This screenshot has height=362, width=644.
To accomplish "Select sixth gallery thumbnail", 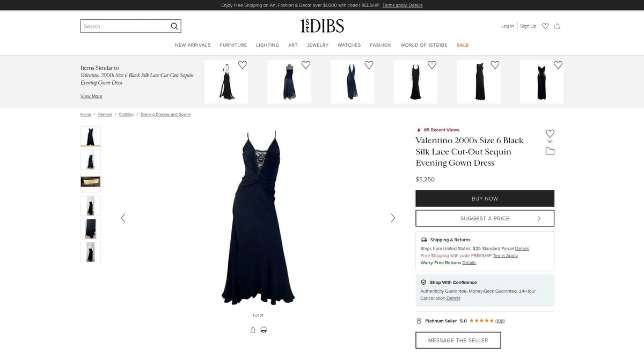I will [90, 252].
